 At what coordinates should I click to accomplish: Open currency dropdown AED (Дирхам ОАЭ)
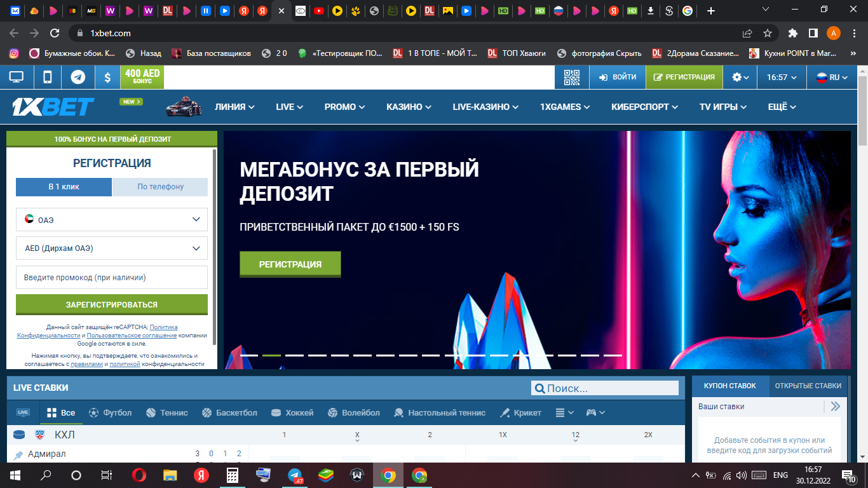pos(112,248)
